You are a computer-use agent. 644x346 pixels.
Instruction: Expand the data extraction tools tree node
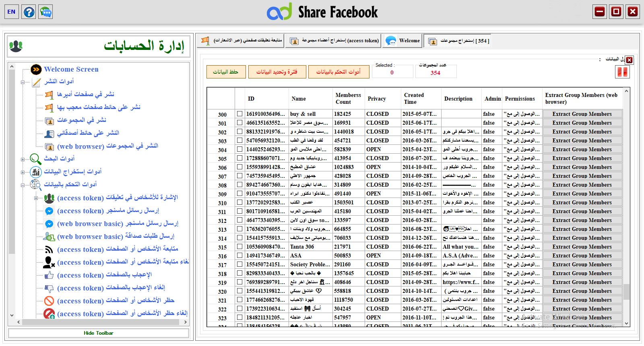23,172
